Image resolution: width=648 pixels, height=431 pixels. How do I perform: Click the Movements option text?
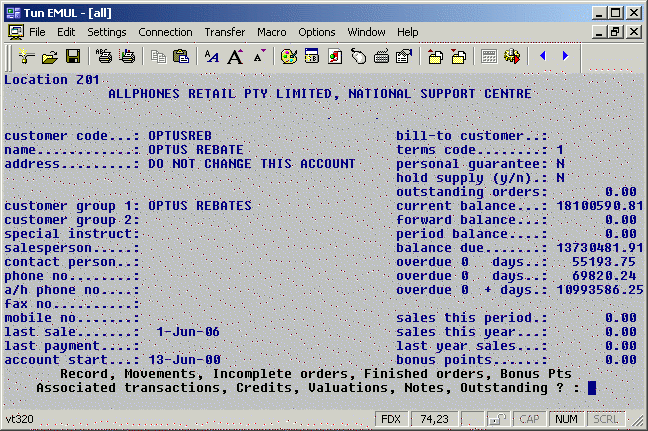pyautogui.click(x=160, y=374)
